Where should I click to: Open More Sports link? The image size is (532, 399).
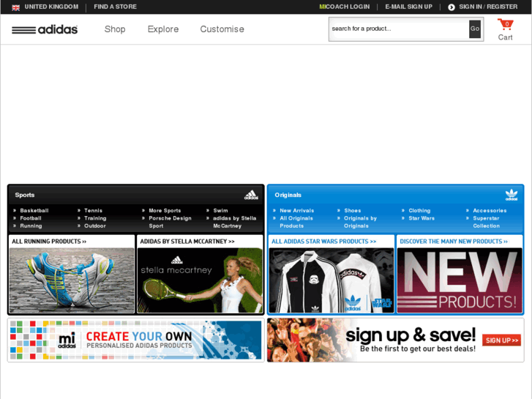point(165,211)
